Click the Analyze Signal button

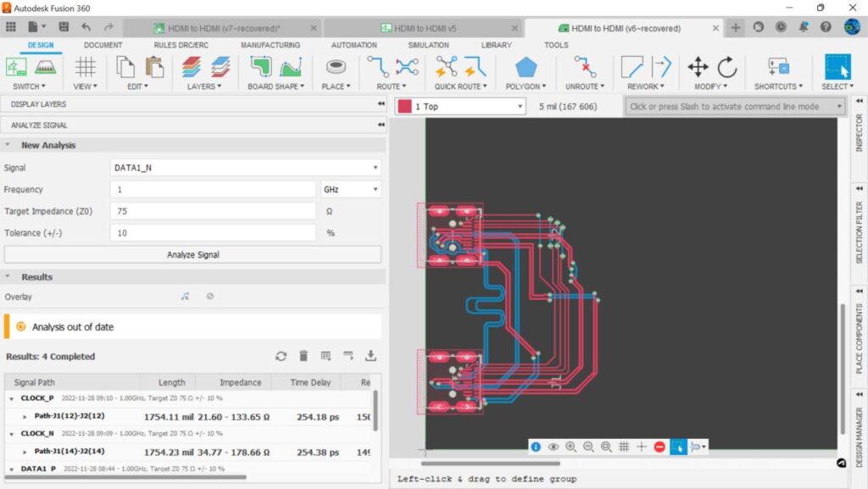point(192,254)
